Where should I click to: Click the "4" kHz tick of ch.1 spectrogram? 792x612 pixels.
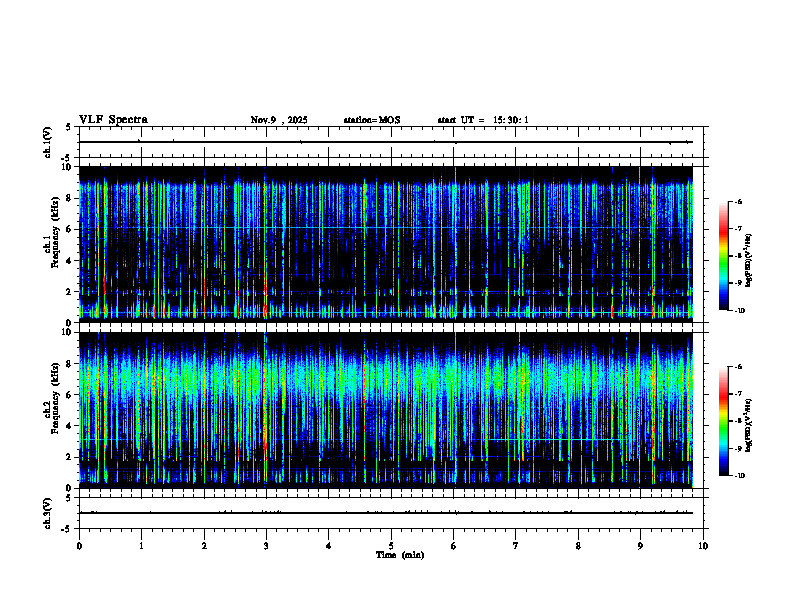[70, 261]
